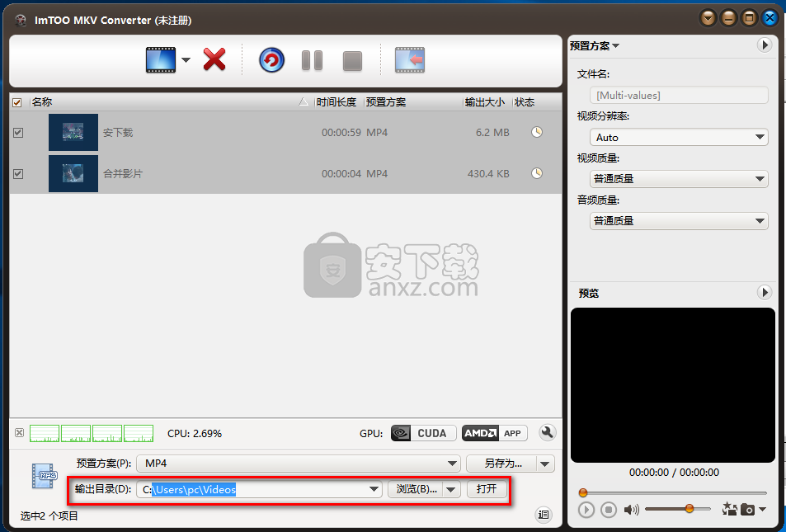Viewport: 786px width, 532px height.
Task: Expand the 浏览 dropdown arrow
Action: [x=452, y=489]
